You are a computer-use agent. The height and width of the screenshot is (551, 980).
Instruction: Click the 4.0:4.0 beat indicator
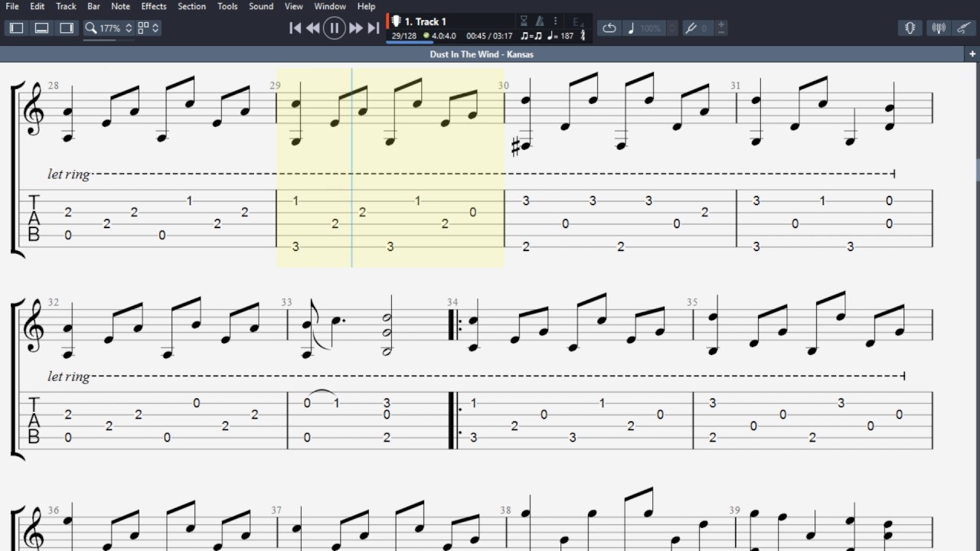tap(443, 36)
